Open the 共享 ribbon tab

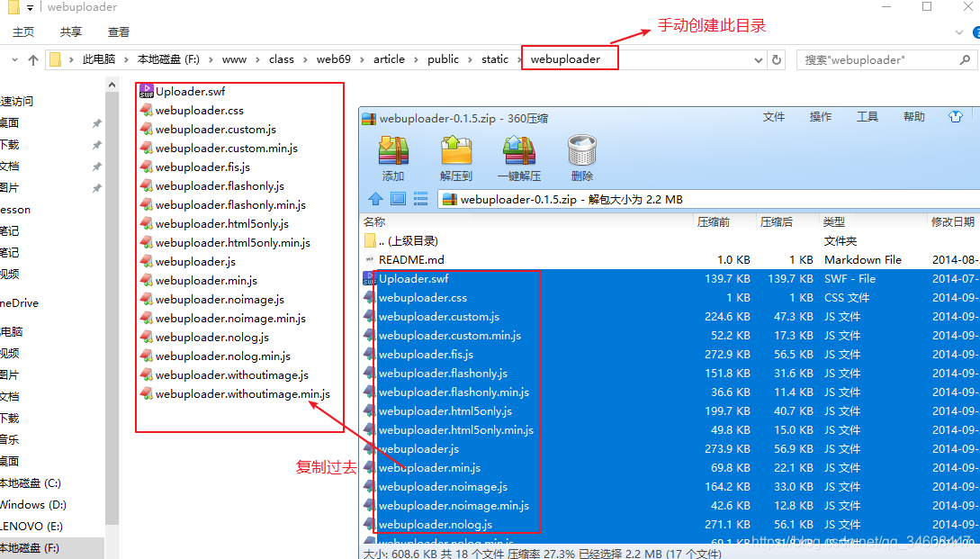click(x=70, y=32)
